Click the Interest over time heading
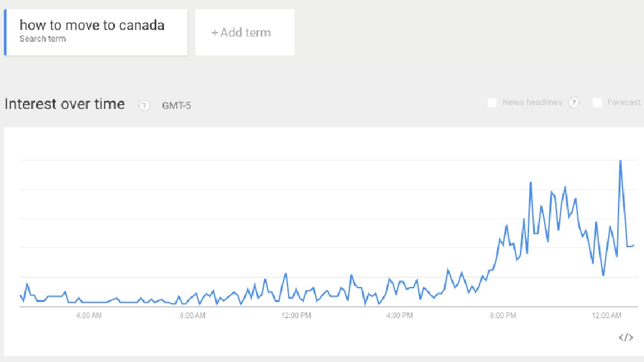This screenshot has width=644, height=362. pos(65,104)
